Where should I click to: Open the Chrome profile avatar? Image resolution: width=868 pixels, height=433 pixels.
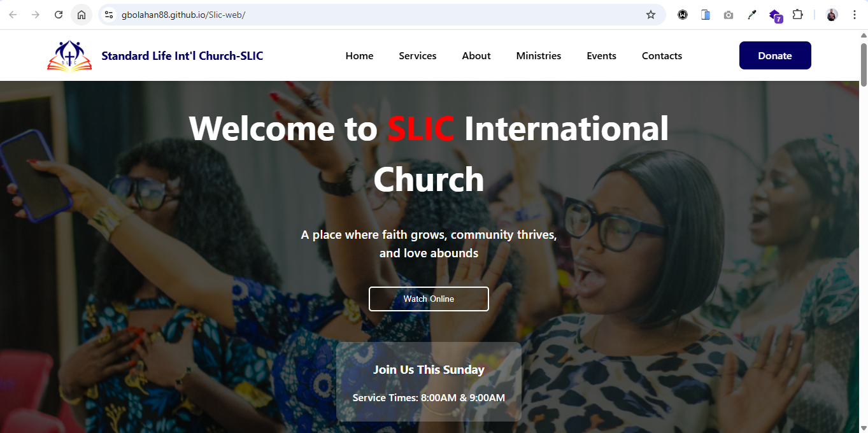click(832, 15)
